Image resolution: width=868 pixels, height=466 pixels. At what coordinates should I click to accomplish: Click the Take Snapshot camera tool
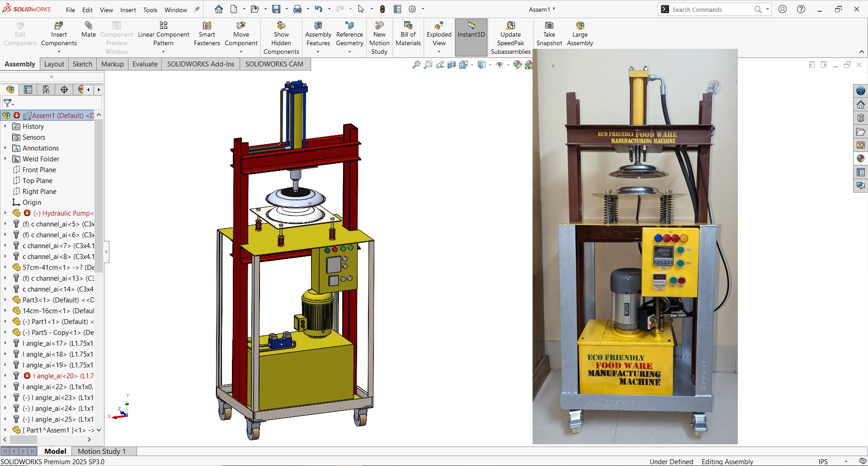tap(549, 34)
